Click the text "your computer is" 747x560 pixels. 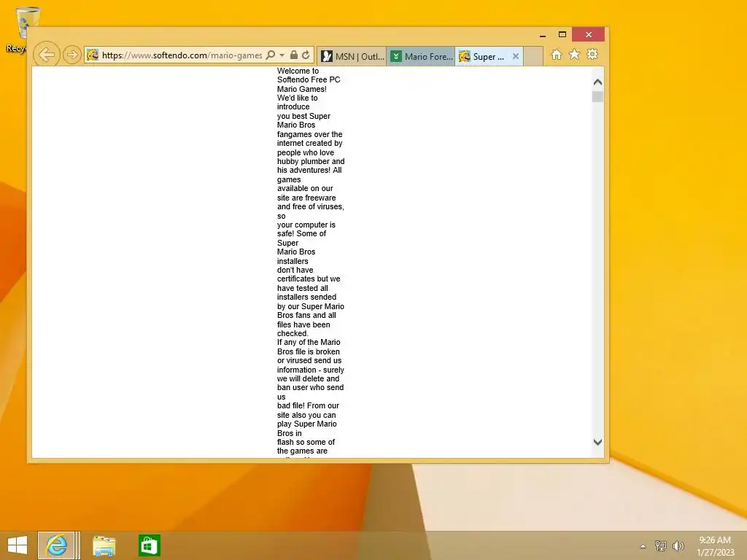click(306, 225)
